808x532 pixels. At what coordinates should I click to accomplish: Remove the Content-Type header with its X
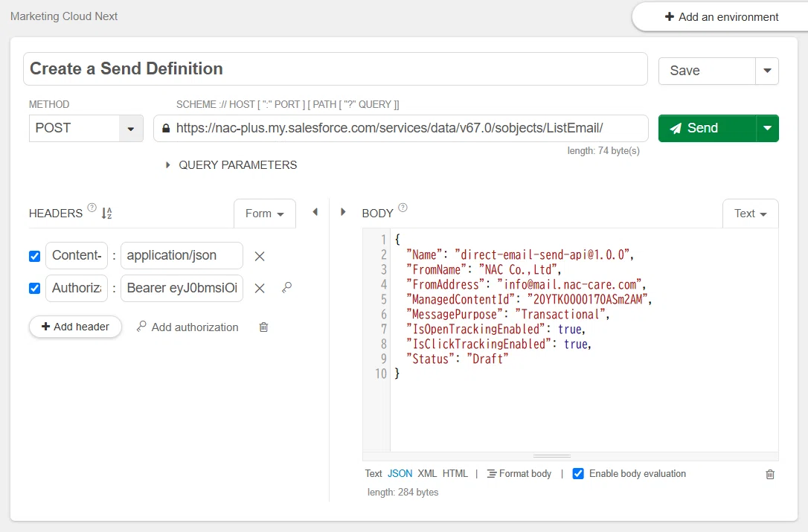(x=260, y=256)
